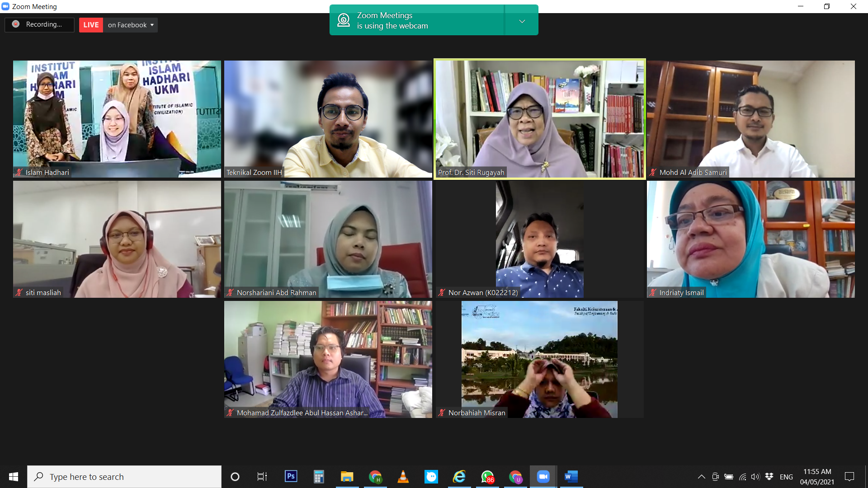Open the Windows Task View button
The image size is (868, 488).
pos(262,476)
